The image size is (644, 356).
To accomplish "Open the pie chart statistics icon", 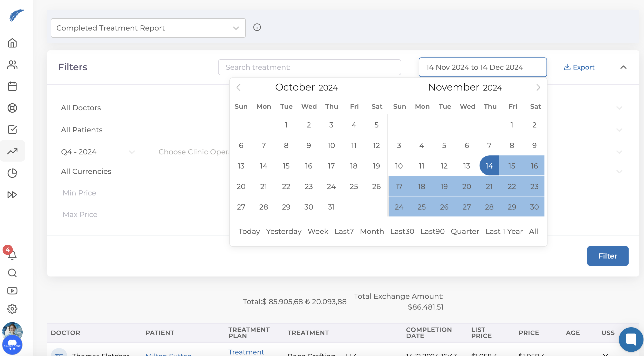I will (x=12, y=173).
